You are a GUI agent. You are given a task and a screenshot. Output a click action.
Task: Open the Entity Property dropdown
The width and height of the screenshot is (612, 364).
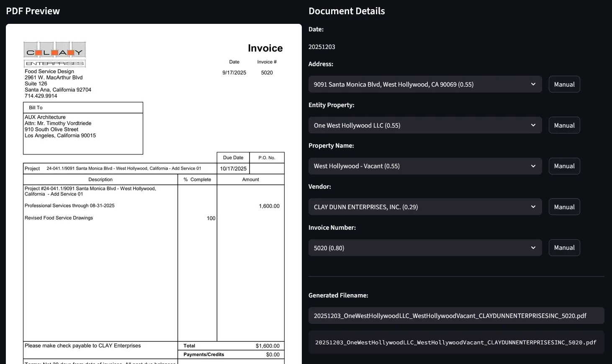pos(424,125)
